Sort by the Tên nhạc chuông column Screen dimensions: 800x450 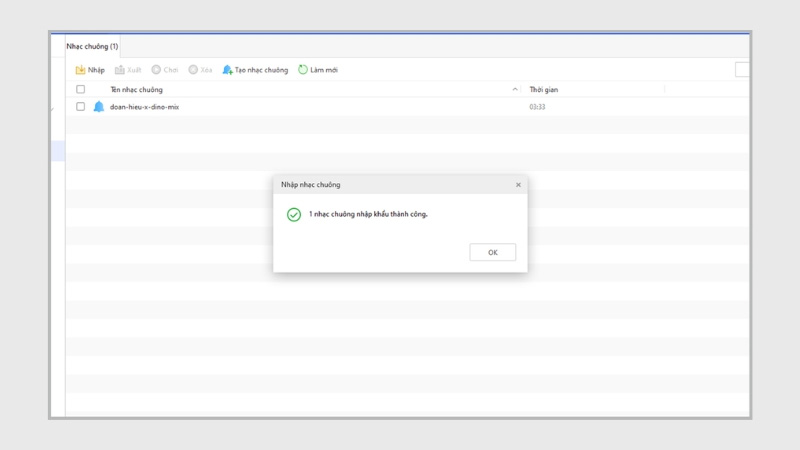[x=136, y=90]
